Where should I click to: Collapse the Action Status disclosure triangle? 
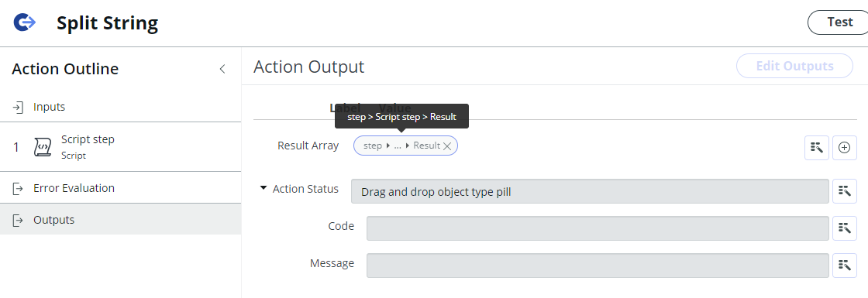(x=263, y=189)
